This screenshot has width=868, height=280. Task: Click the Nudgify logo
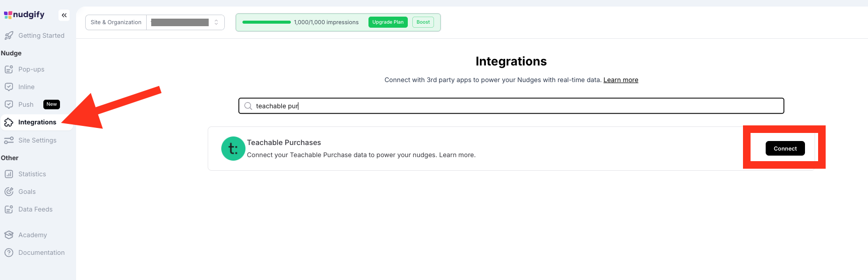coord(24,15)
